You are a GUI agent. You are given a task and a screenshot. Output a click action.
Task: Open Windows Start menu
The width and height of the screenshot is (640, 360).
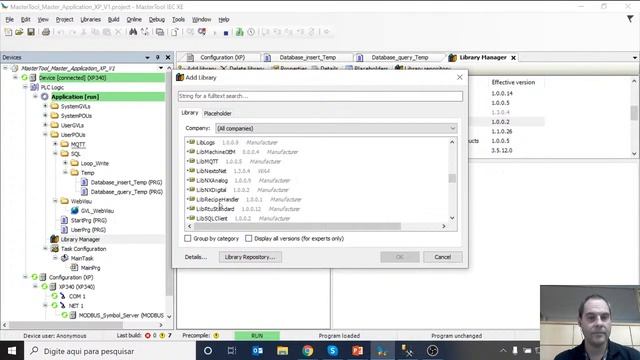(12, 351)
